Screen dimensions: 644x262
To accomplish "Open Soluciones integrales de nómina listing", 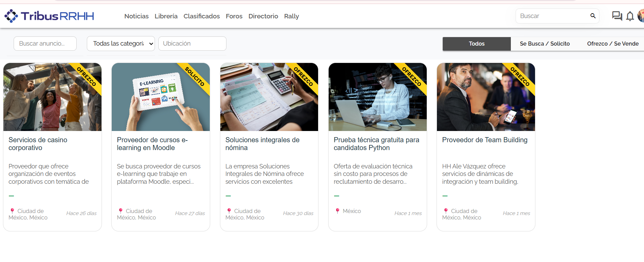I will pos(262,144).
